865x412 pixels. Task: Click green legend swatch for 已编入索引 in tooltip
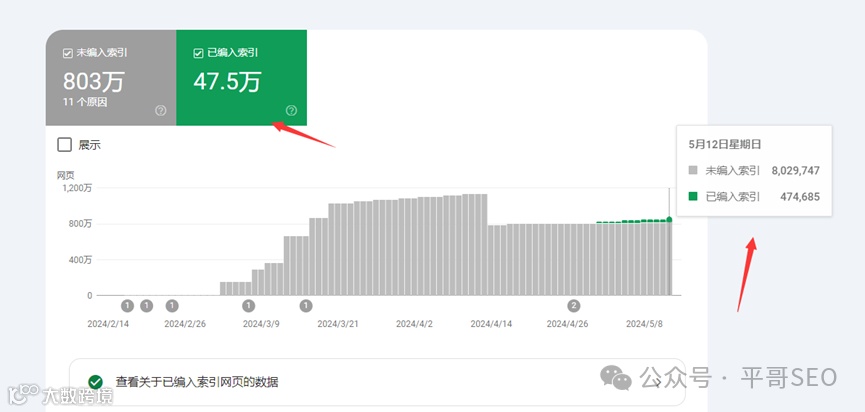(x=693, y=196)
